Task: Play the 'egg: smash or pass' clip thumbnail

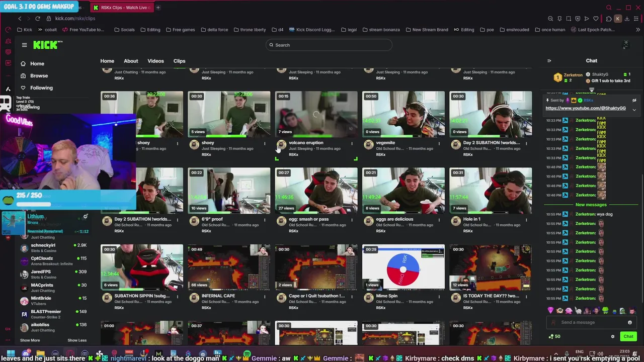Action: click(x=316, y=190)
